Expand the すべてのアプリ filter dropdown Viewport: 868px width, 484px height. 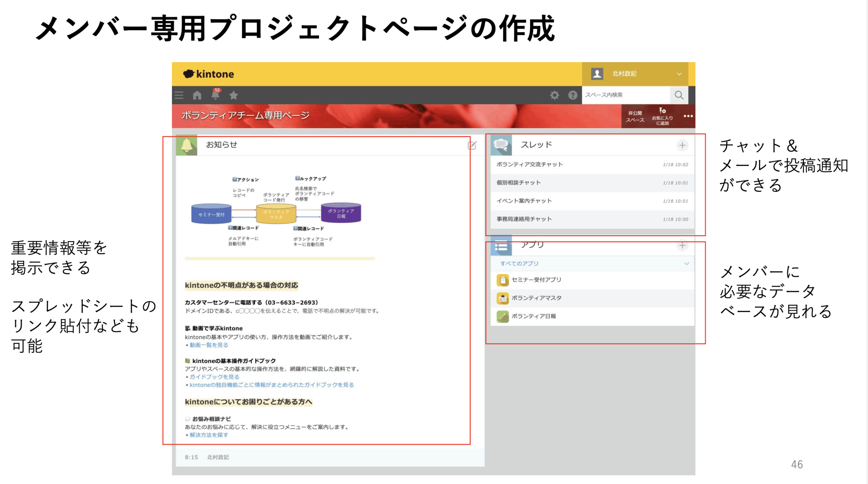click(x=687, y=264)
